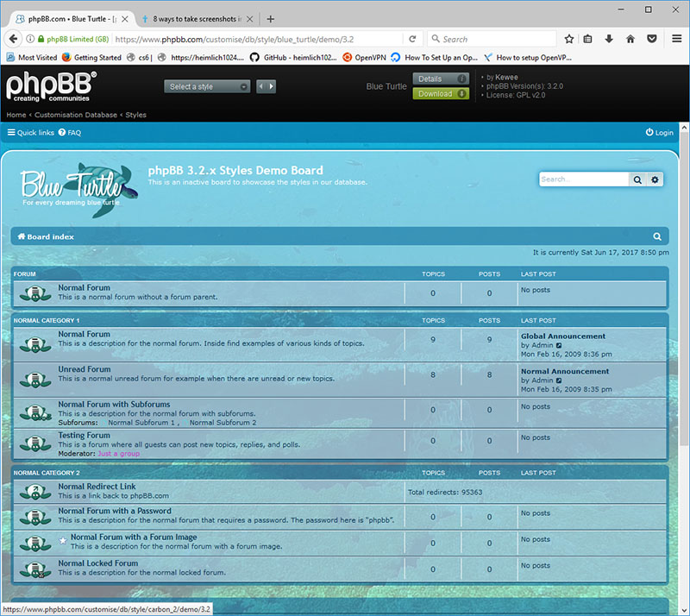The height and width of the screenshot is (616, 690).
Task: Open the Pocket icon in toolbar
Action: (x=652, y=39)
